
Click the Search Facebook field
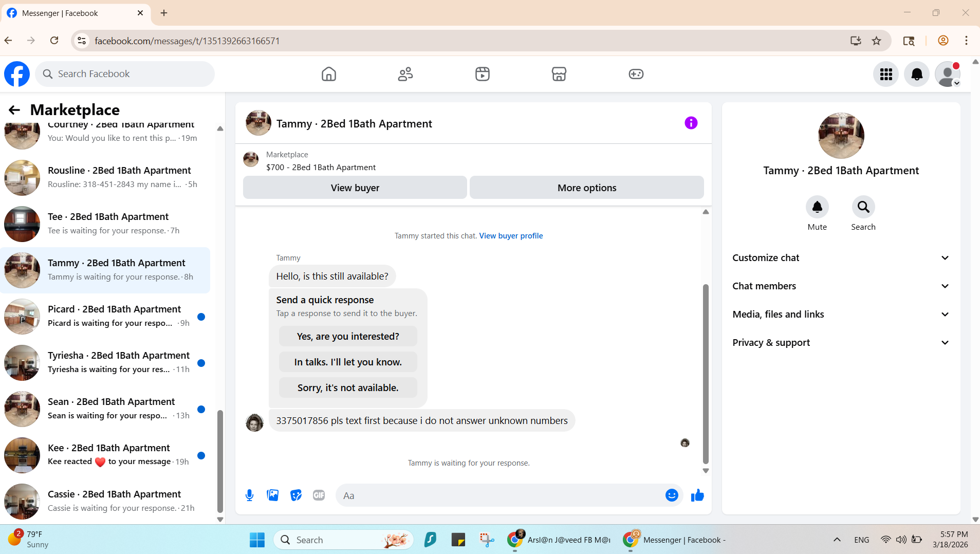coord(125,74)
